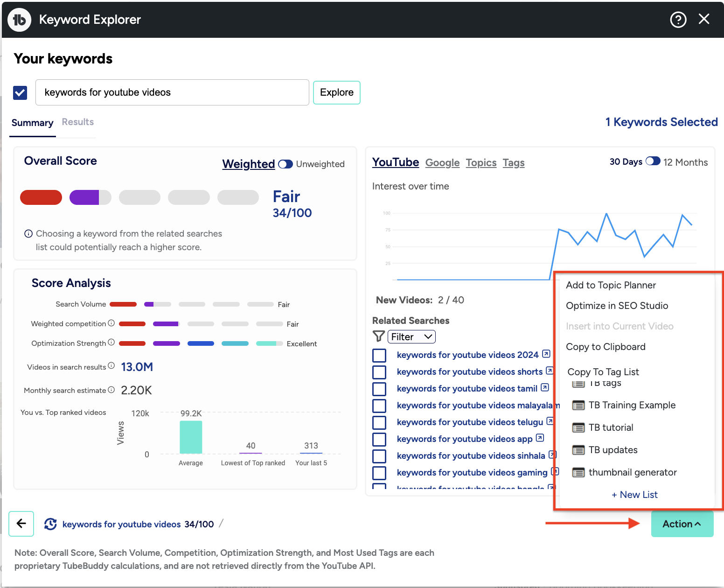The height and width of the screenshot is (588, 724).
Task: Select the Google interest tab
Action: click(x=442, y=163)
